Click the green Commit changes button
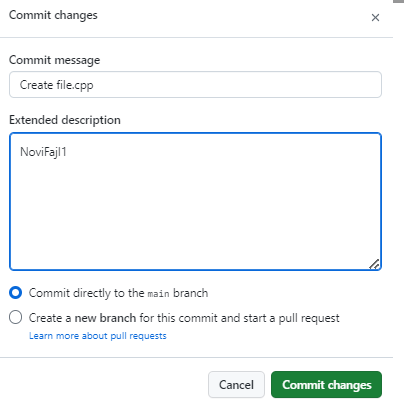The height and width of the screenshot is (402, 404). click(x=326, y=385)
